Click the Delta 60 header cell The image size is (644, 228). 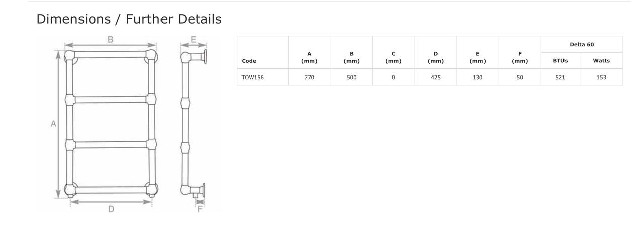tap(582, 44)
